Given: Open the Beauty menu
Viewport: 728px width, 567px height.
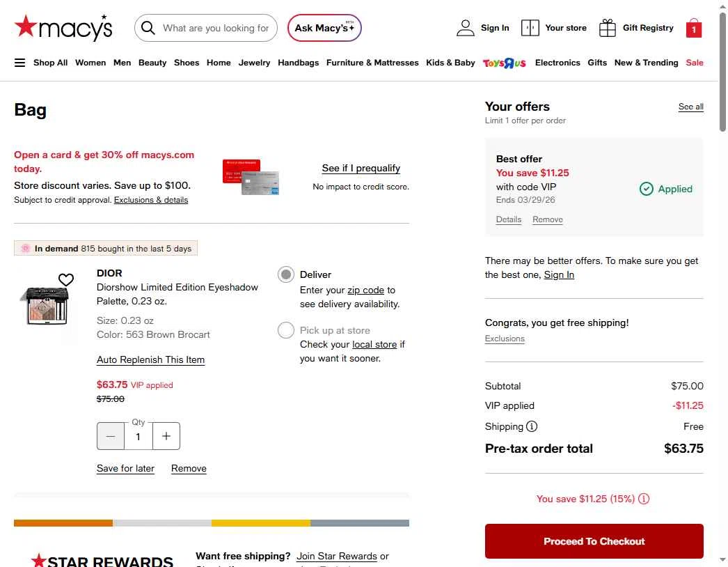Looking at the screenshot, I should tap(152, 63).
